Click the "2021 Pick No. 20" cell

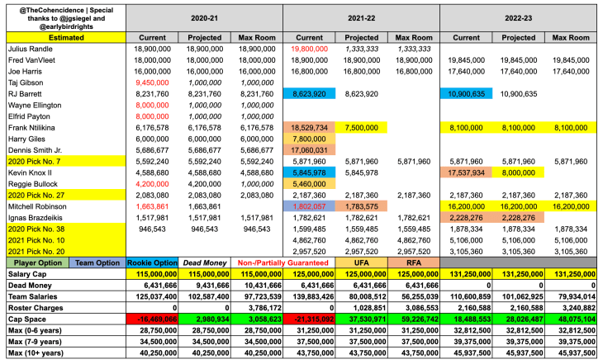pyautogui.click(x=66, y=252)
